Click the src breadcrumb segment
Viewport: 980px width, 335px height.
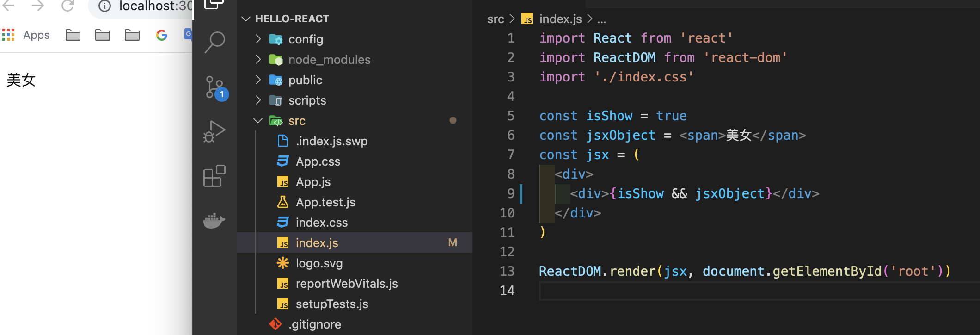coord(496,19)
